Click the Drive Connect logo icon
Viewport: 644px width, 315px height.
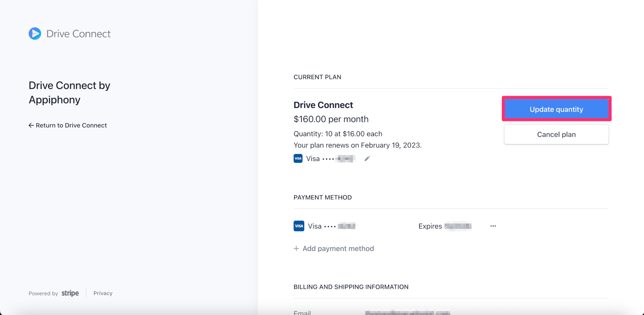pyautogui.click(x=35, y=34)
